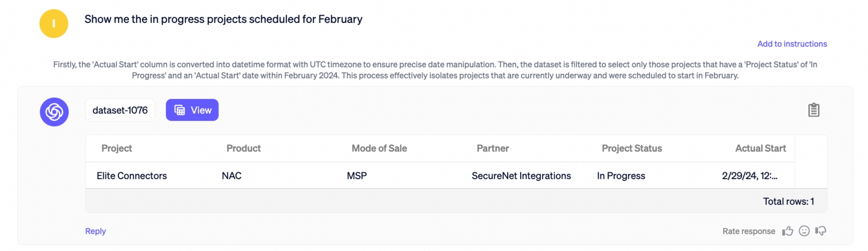This screenshot has height=251, width=868.
Task: Sort by Project Status column header
Action: (631, 149)
